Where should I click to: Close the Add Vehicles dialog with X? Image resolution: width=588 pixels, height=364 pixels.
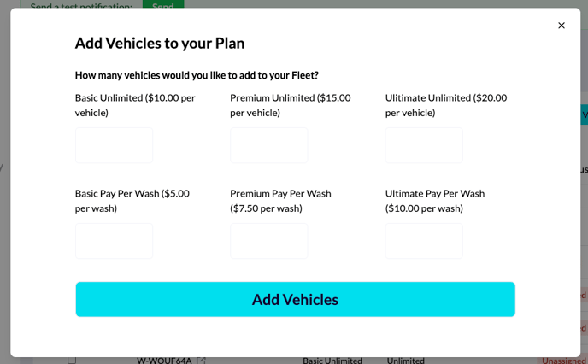pyautogui.click(x=561, y=26)
